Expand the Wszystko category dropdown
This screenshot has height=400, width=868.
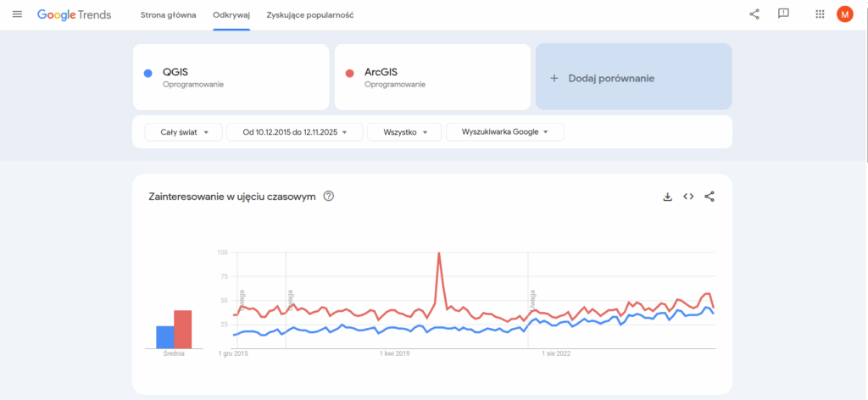tap(404, 131)
